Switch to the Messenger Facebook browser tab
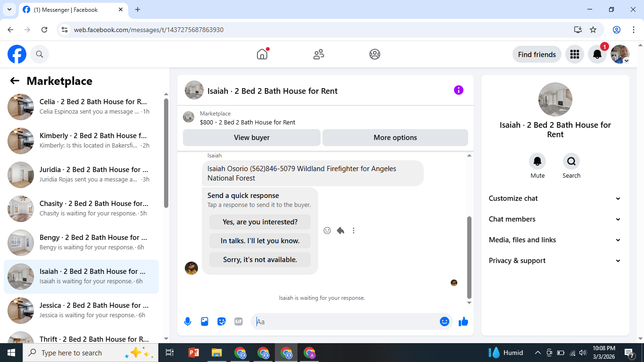Image resolution: width=644 pixels, height=362 pixels. pos(73,9)
